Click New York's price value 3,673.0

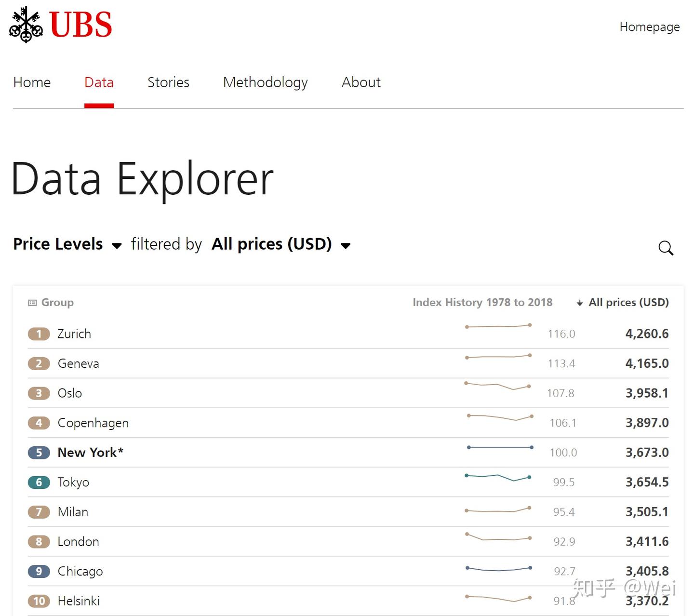pyautogui.click(x=647, y=453)
